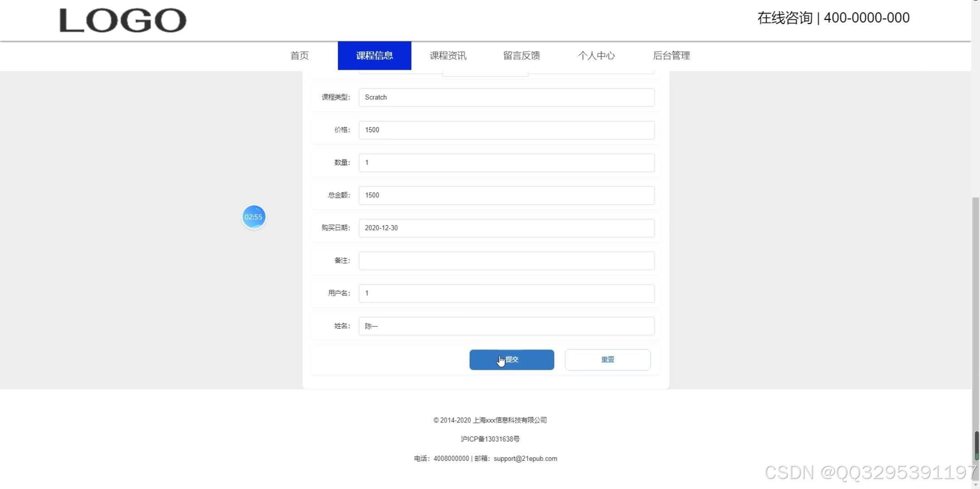
Task: Focus the 用户名 input field
Action: [507, 293]
